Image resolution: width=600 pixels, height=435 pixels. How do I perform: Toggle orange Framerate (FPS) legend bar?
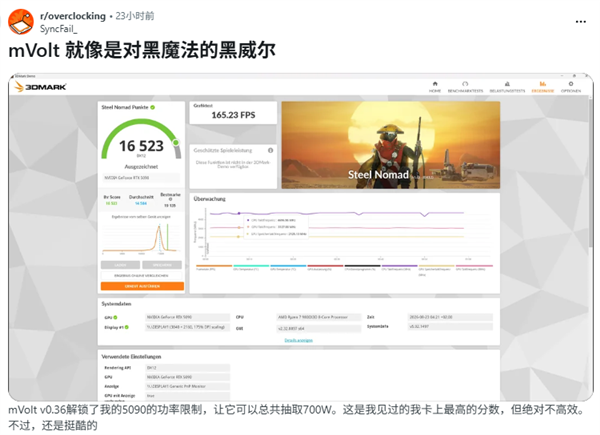pos(214,266)
